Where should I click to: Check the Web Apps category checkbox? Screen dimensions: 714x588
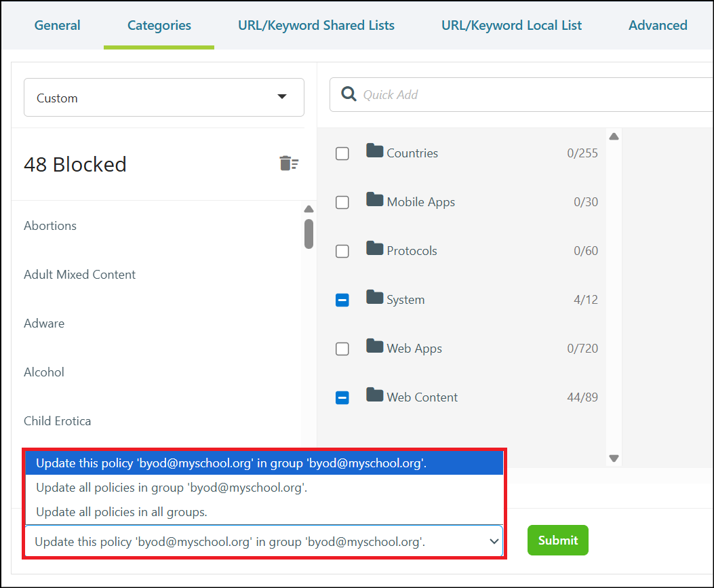tap(342, 349)
